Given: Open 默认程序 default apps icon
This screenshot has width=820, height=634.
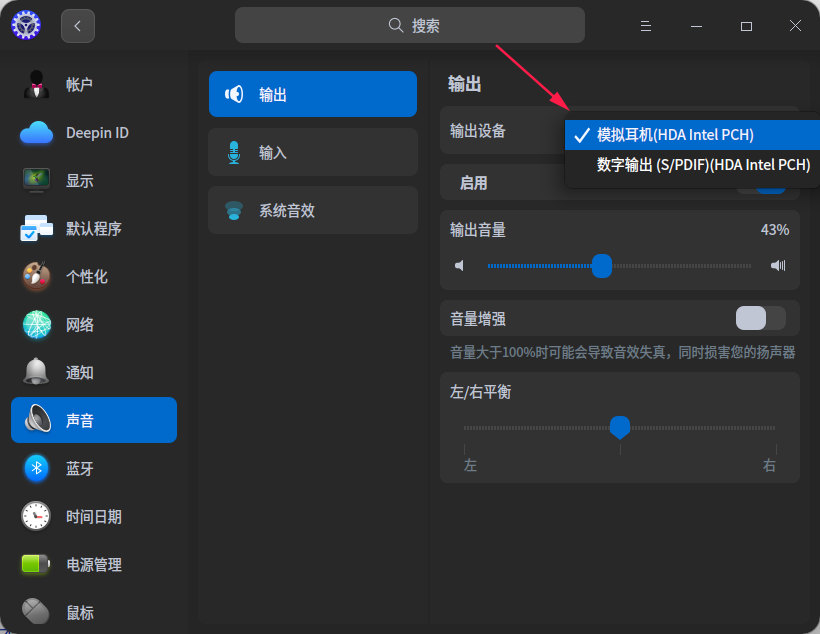Looking at the screenshot, I should tap(37, 228).
